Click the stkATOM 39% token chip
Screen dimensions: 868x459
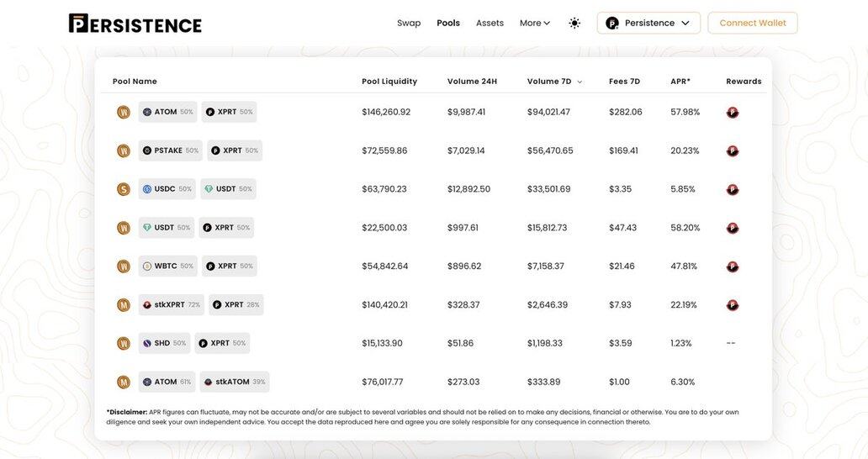click(235, 382)
